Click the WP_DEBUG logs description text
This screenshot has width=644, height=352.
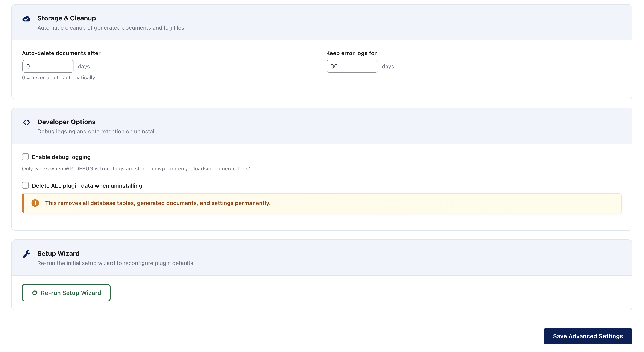(x=136, y=168)
